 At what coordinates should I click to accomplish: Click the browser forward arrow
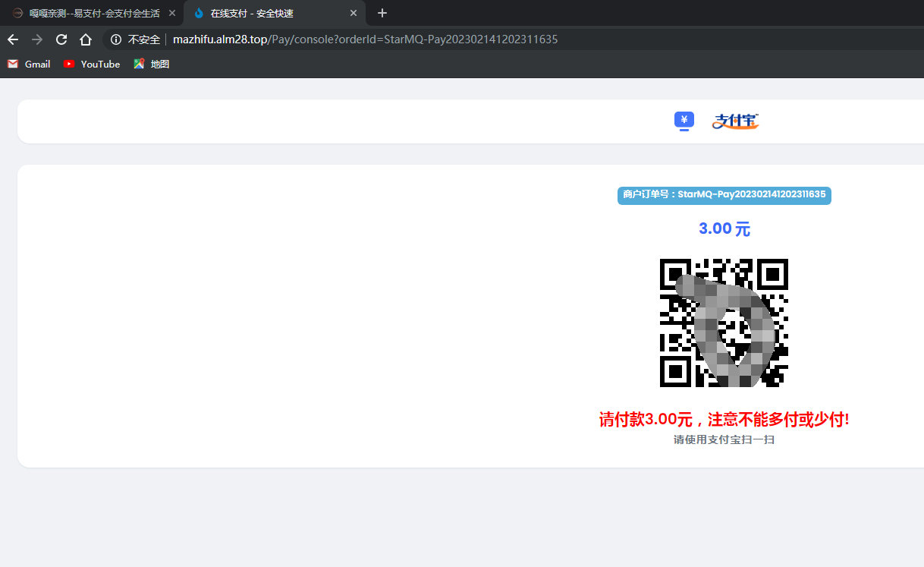click(37, 39)
